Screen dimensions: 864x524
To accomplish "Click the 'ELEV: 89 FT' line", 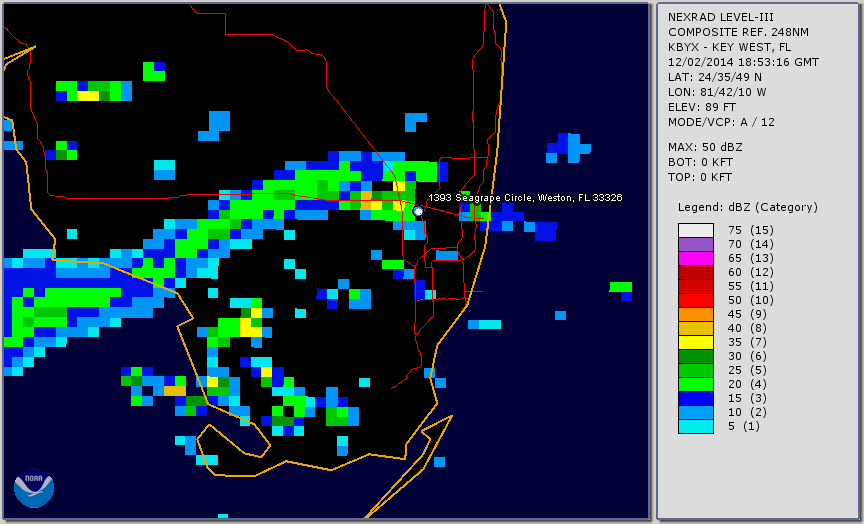I will (702, 107).
